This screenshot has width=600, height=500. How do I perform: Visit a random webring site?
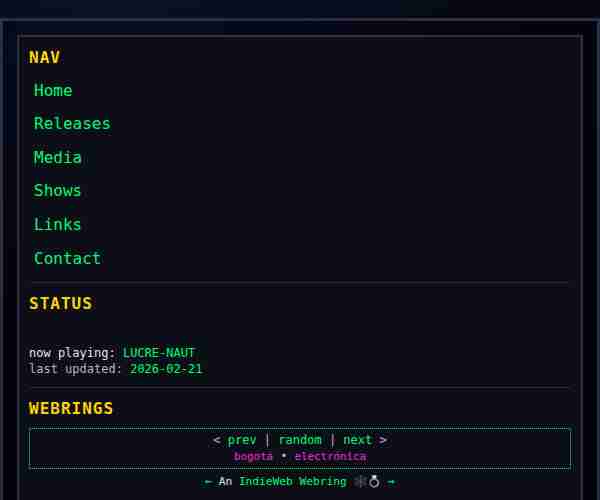coord(300,440)
